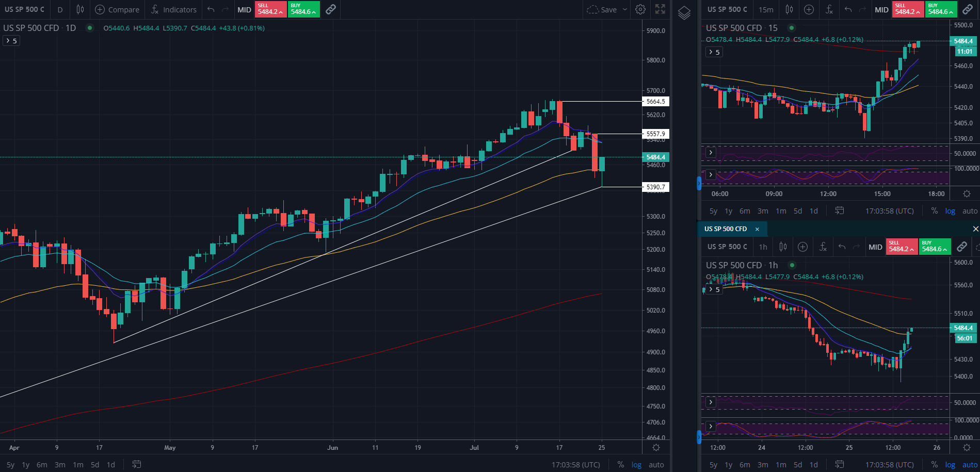The image size is (980, 472).
Task: Click link icon in 15m chart toolbar
Action: [x=967, y=9]
